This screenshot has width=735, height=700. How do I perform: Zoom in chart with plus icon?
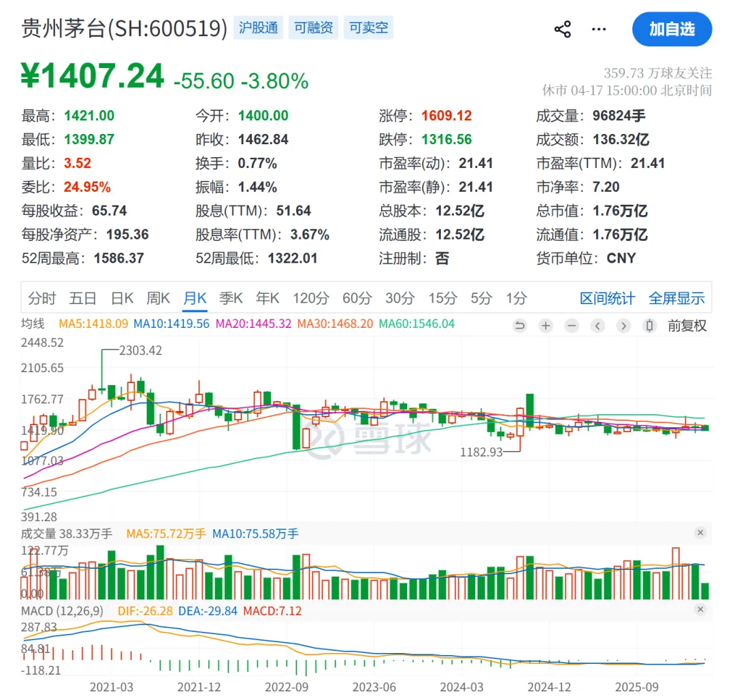click(x=546, y=326)
